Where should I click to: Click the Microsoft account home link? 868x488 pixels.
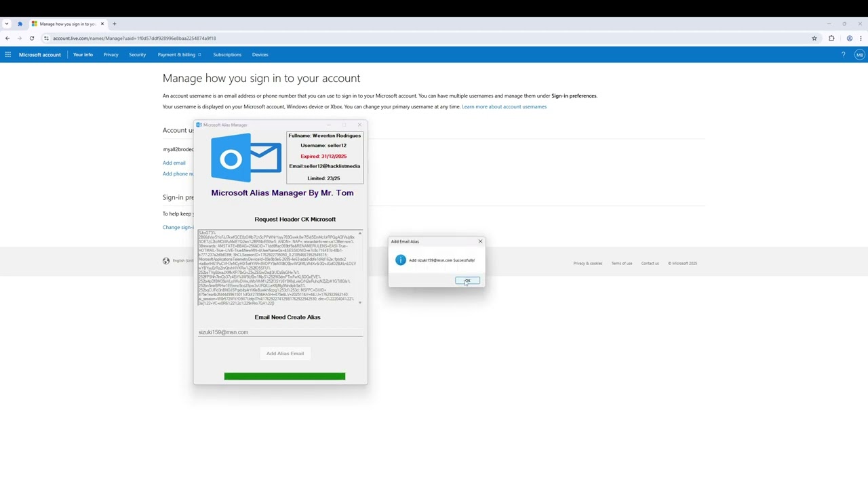click(39, 54)
